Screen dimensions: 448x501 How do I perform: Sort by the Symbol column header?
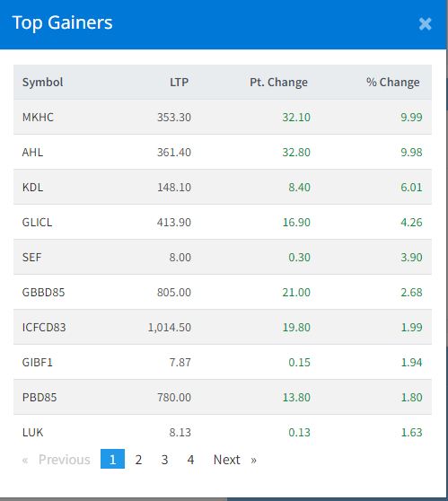tap(42, 82)
